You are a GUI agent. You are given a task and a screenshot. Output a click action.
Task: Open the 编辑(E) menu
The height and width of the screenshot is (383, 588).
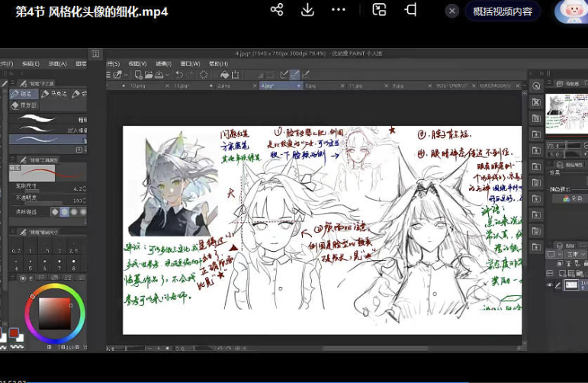[x=31, y=64]
